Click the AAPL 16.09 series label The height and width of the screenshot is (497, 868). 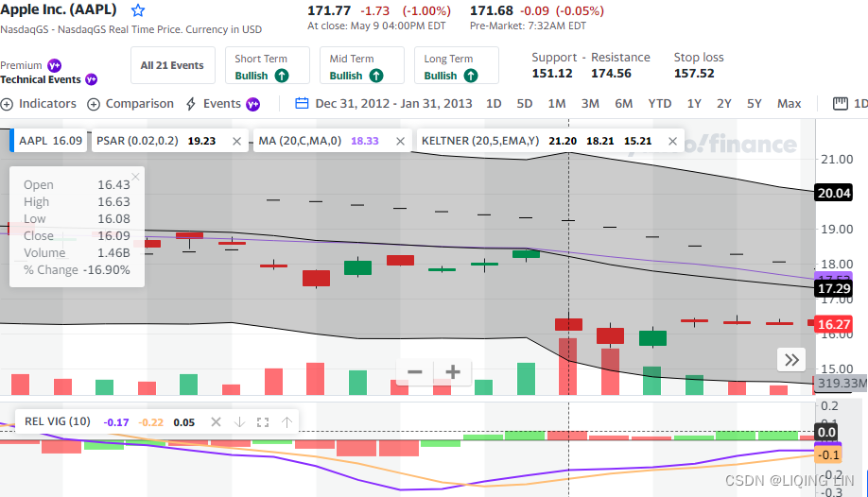50,141
